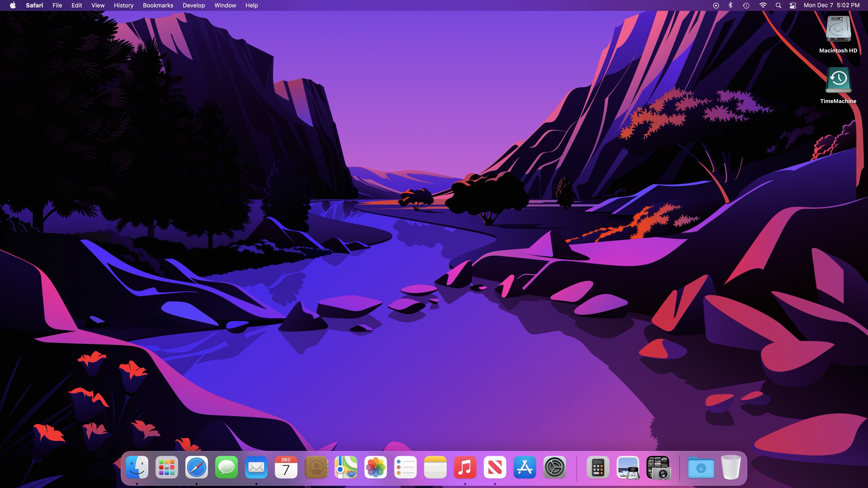Viewport: 868px width, 488px height.
Task: Open Messages app in Dock
Action: [x=226, y=467]
